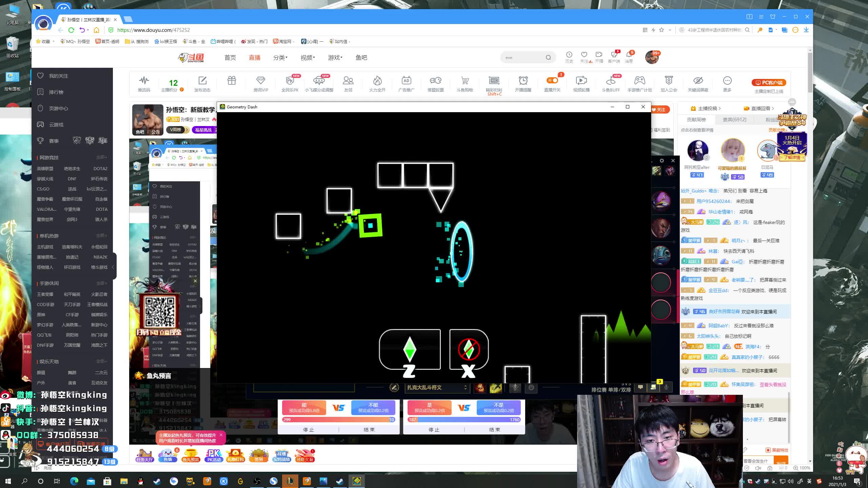Expand the 游戏 navigation dropdown
Viewport: 868px width, 488px height.
335,58
